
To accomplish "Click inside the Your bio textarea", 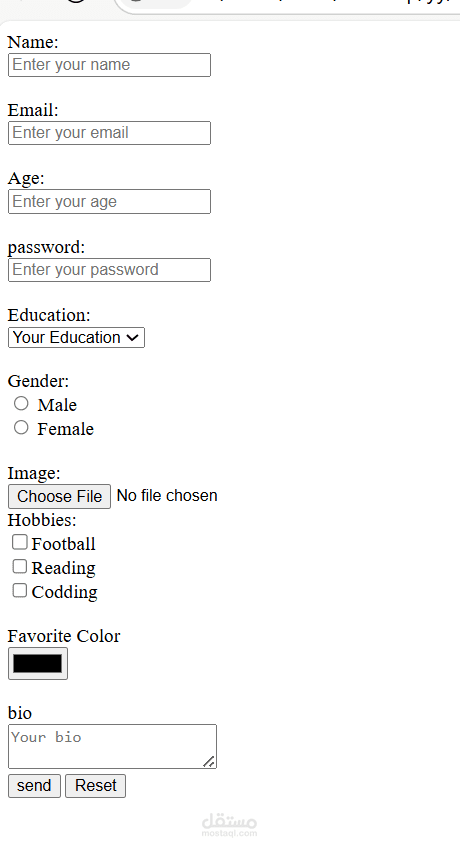I will click(112, 746).
